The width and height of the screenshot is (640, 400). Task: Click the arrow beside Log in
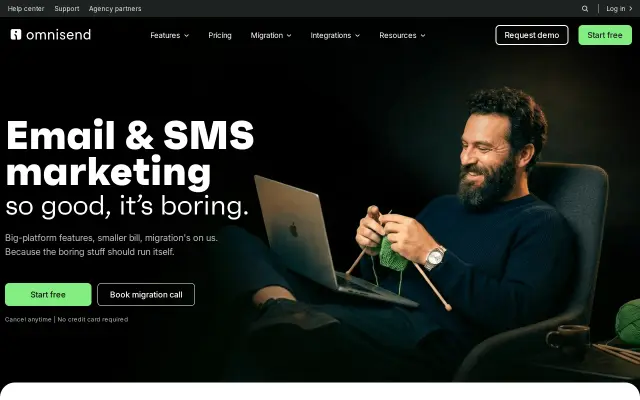[x=631, y=9]
